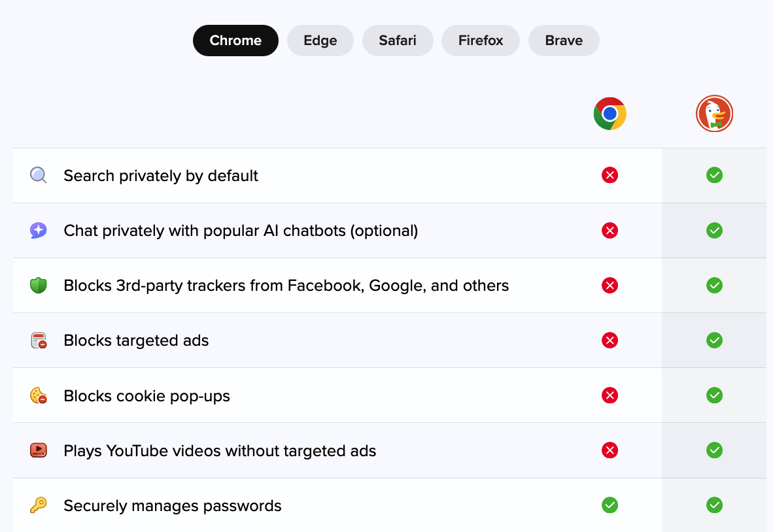Open the Firefox comparison tab

481,41
